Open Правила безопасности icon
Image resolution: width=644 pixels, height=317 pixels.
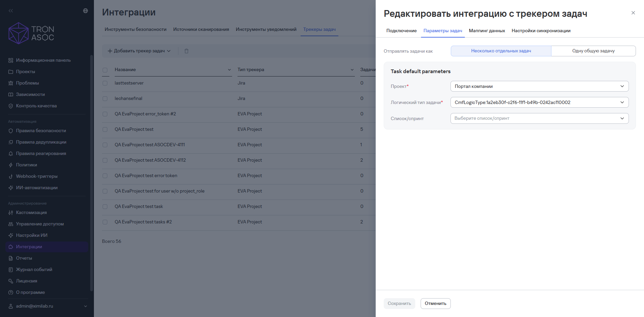tap(11, 131)
